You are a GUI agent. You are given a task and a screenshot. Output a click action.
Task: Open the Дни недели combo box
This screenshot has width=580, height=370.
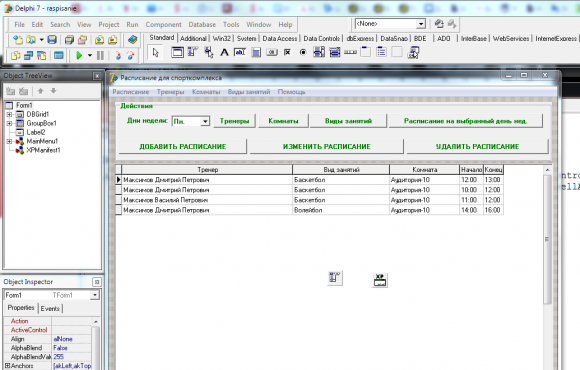205,121
